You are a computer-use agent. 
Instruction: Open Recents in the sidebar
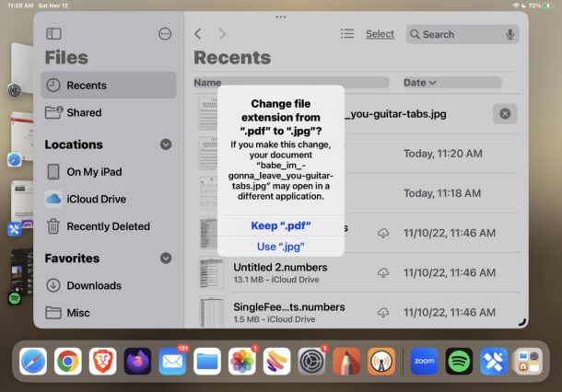point(108,86)
